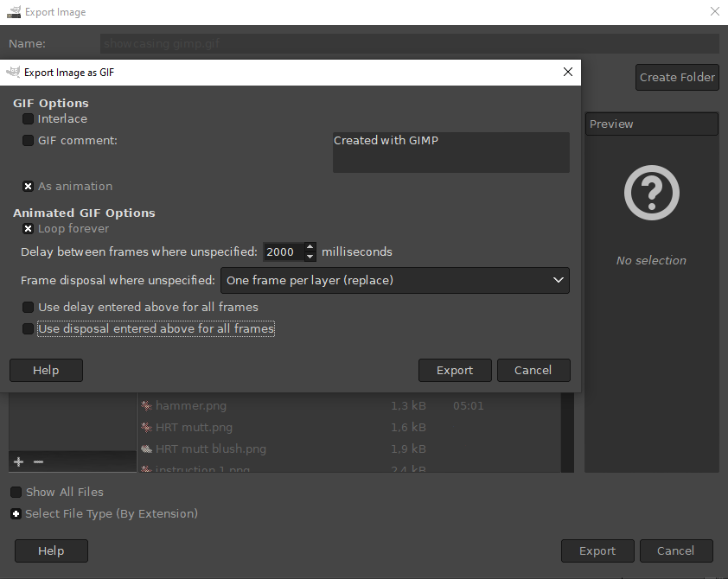Open the Frame disposal dropdown
The height and width of the screenshot is (579, 728).
(x=394, y=280)
